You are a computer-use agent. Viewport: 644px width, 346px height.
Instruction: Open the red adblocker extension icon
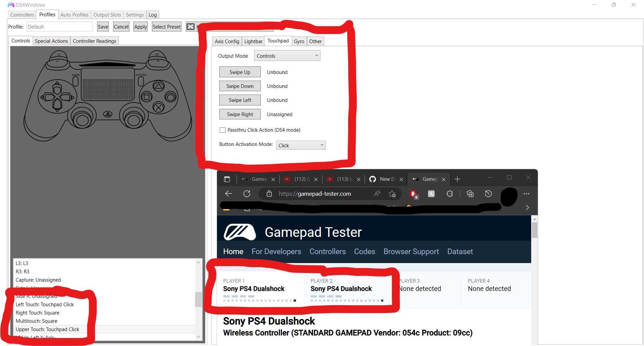pos(413,194)
